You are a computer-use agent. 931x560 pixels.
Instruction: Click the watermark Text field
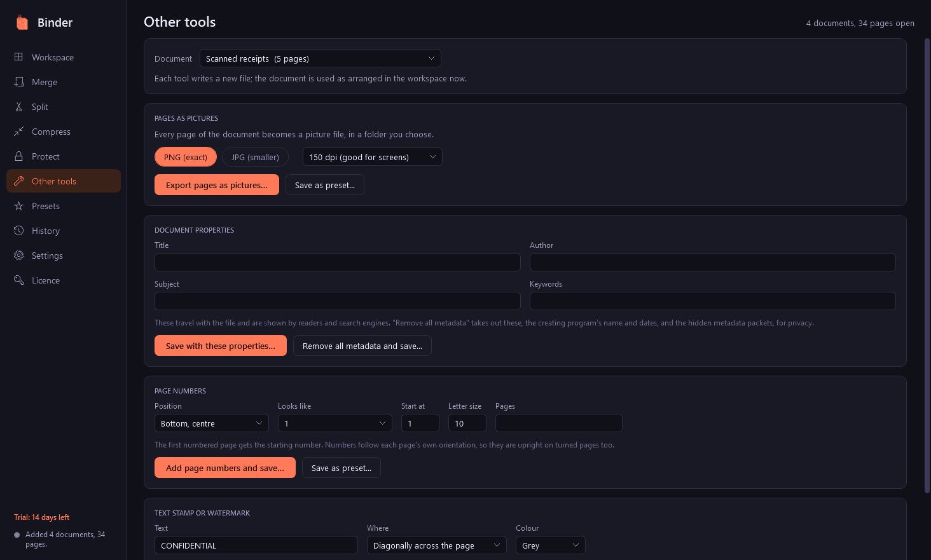click(x=256, y=545)
